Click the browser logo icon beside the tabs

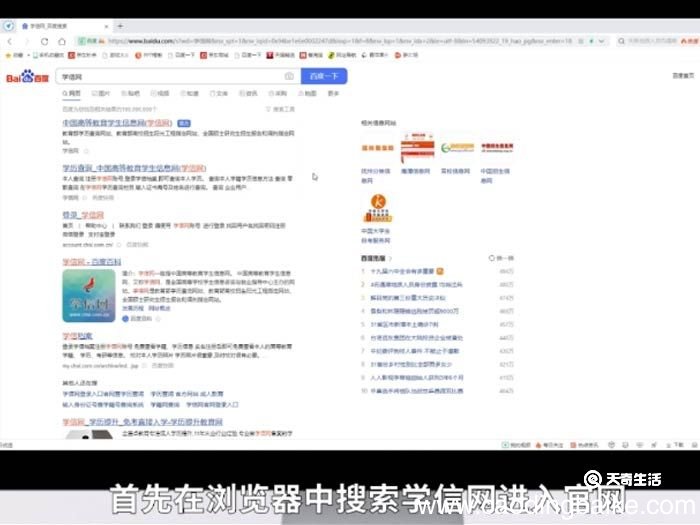(x=8, y=26)
